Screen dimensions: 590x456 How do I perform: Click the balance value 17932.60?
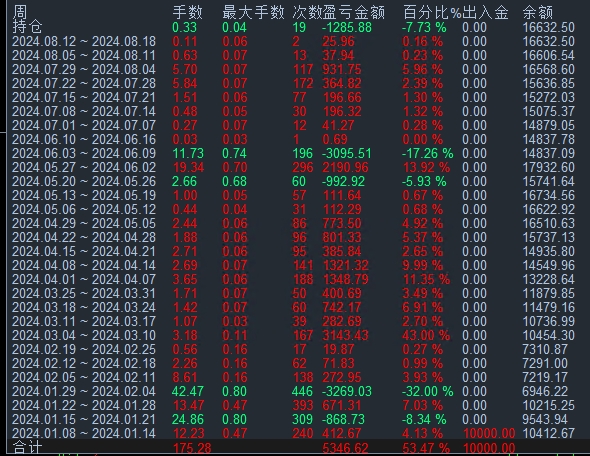tap(549, 167)
